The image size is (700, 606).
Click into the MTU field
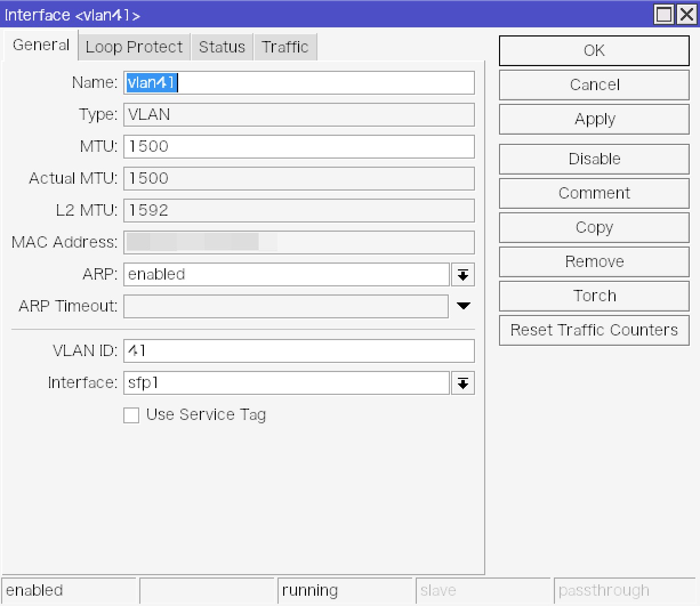[299, 147]
